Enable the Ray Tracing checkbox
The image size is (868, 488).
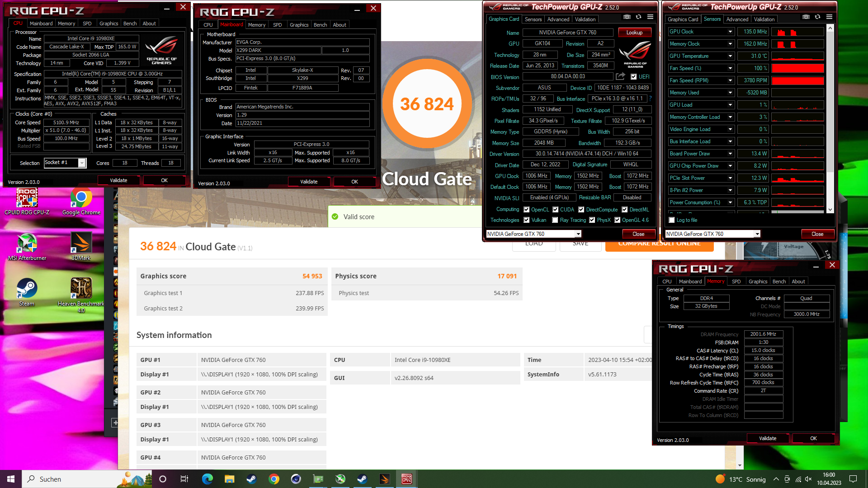coord(555,220)
